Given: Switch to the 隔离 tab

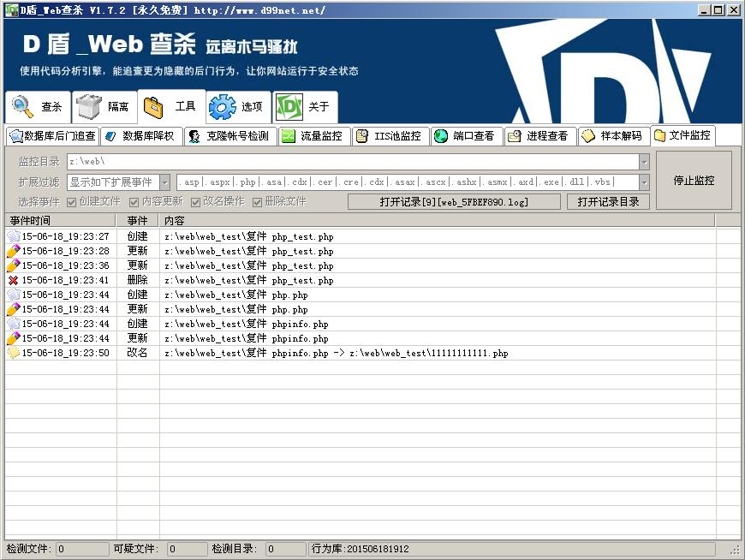Looking at the screenshot, I should click(104, 107).
